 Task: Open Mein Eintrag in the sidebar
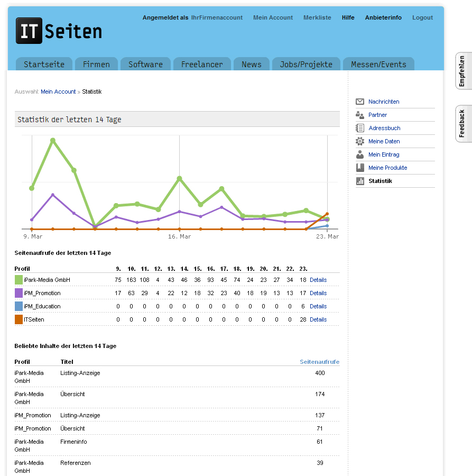pos(384,154)
